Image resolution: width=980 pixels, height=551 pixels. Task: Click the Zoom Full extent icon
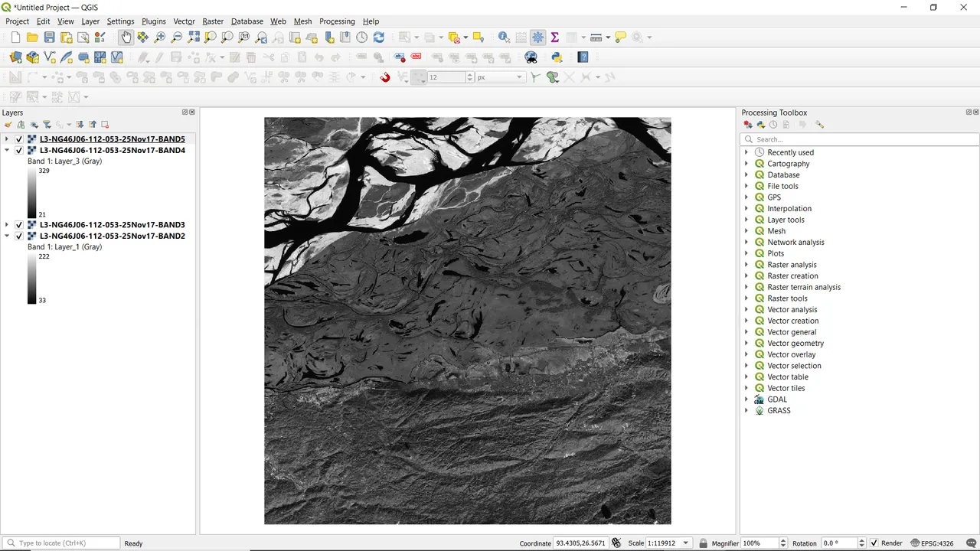tap(194, 37)
